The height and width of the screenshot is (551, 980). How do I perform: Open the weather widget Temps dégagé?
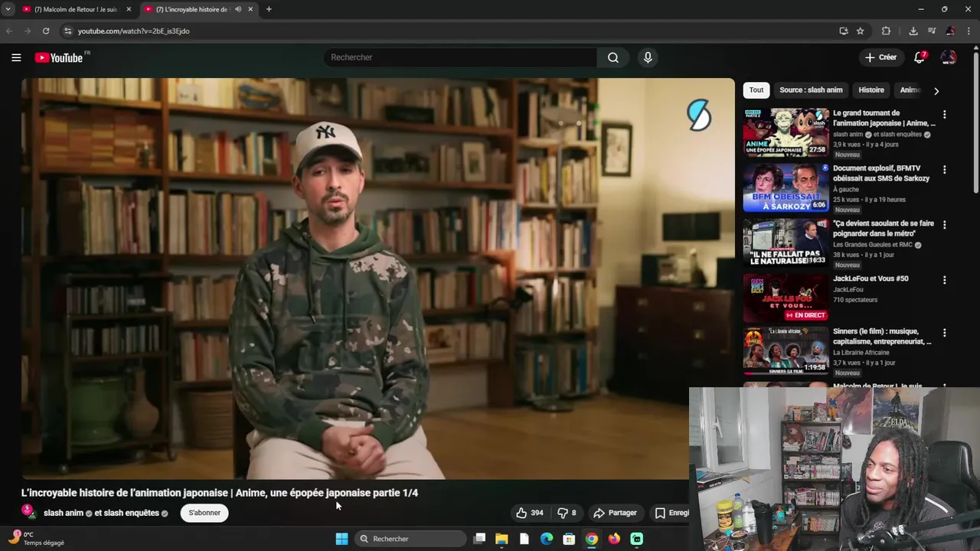(x=36, y=539)
